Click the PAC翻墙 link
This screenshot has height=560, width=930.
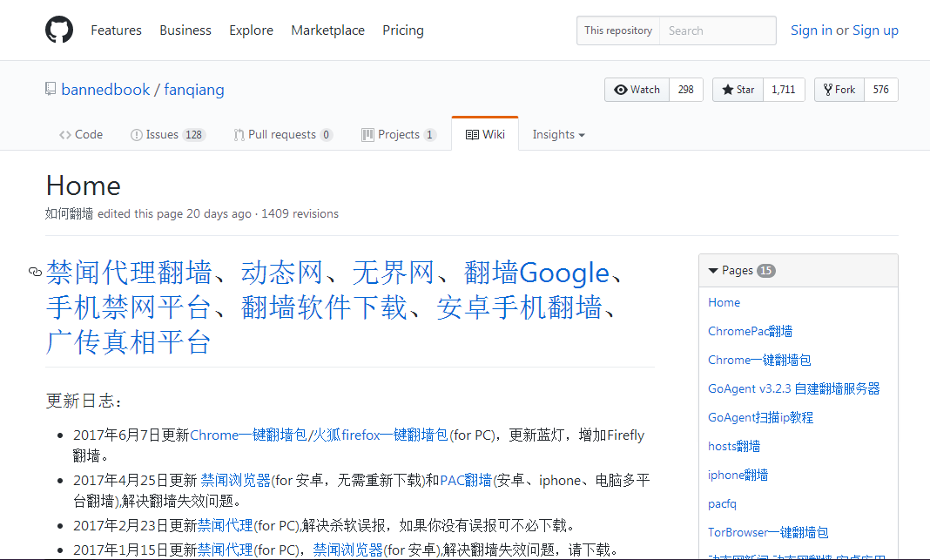[466, 480]
